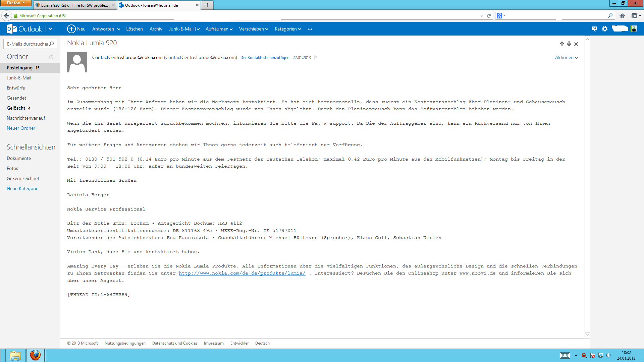644x362 pixels.
Task: Open the on-screen keyboard tray icon
Action: (565, 355)
